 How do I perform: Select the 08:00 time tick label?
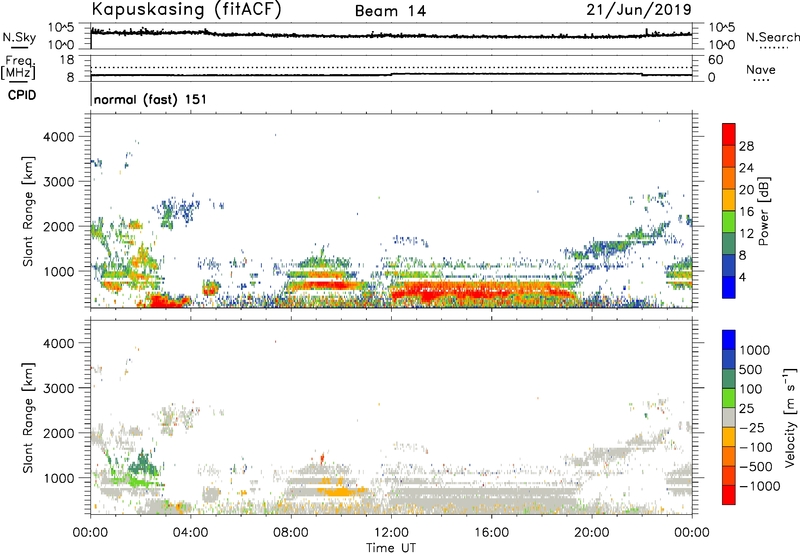(x=291, y=533)
